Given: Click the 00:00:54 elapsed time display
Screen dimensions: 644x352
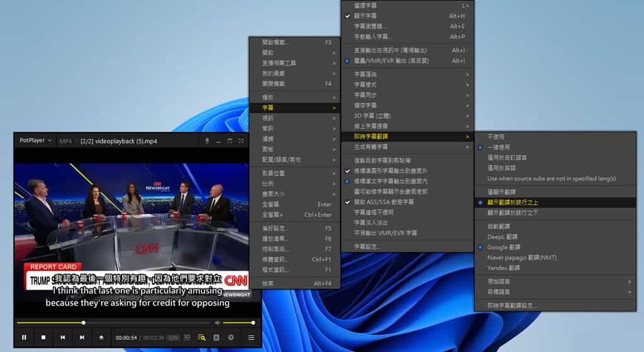Looking at the screenshot, I should pos(126,338).
